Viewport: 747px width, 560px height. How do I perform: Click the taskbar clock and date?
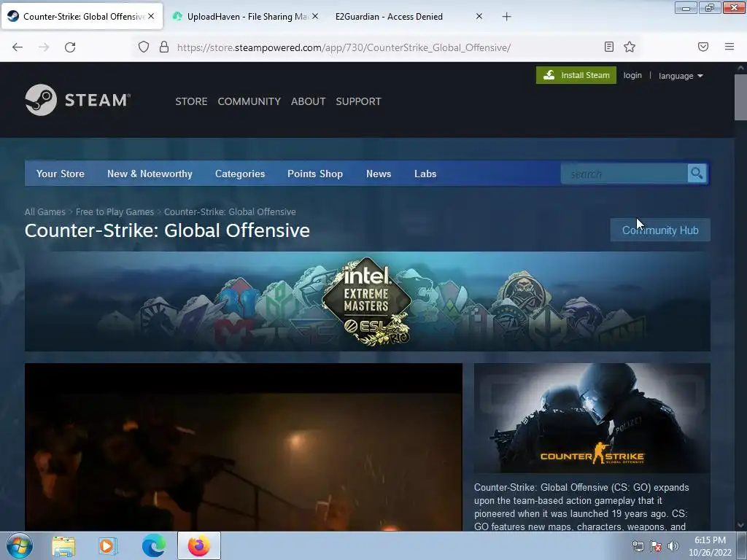[x=710, y=546]
